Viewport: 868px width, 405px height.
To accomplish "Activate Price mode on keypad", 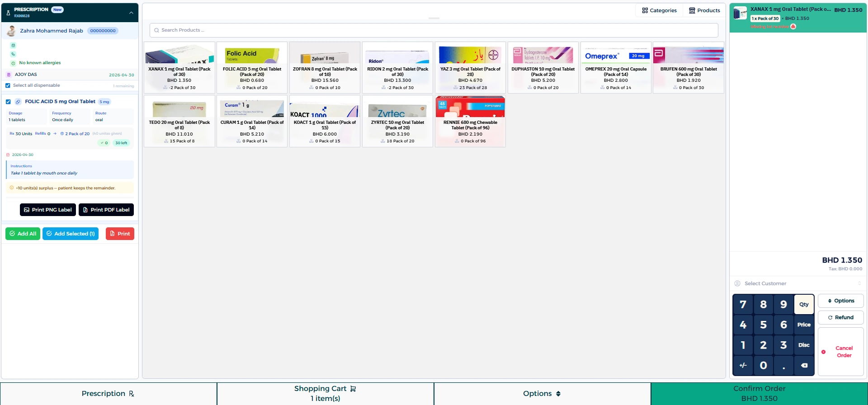I will [x=804, y=325].
